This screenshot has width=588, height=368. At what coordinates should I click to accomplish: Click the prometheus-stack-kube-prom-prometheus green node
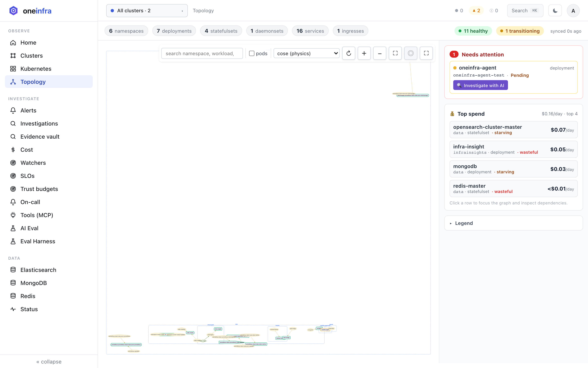tap(126, 345)
